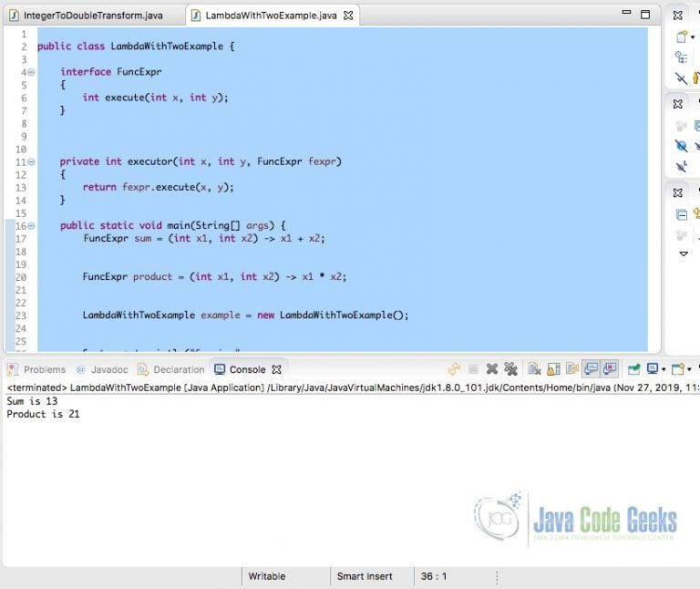Toggle show console on standard output change
700x589 pixels.
pos(591,369)
